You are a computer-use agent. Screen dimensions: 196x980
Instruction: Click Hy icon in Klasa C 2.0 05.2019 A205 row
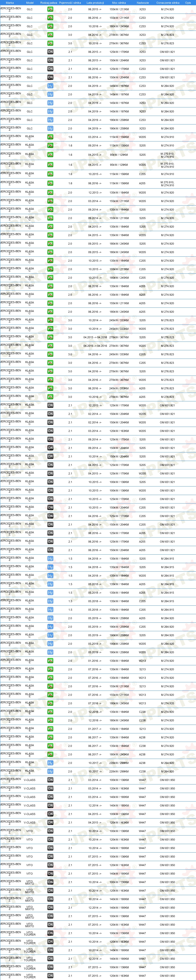click(50, 618)
